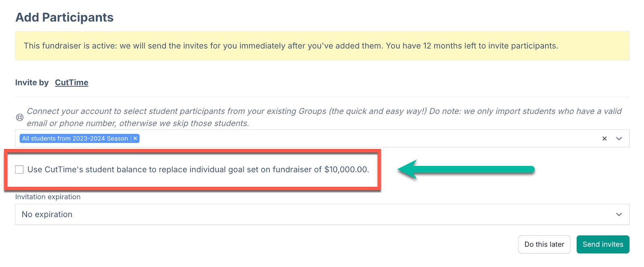Click the Add Participants heading
Image resolution: width=644 pixels, height=267 pixels.
pos(64,17)
